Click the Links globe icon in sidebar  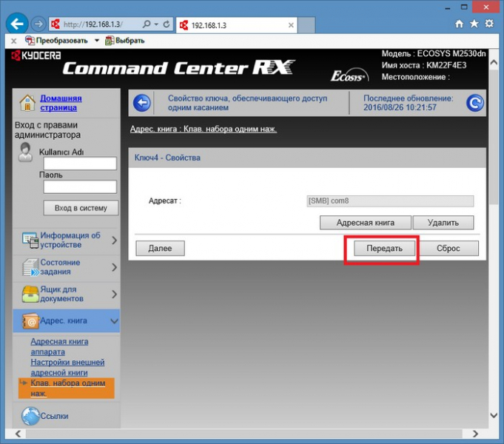pyautogui.click(x=30, y=417)
